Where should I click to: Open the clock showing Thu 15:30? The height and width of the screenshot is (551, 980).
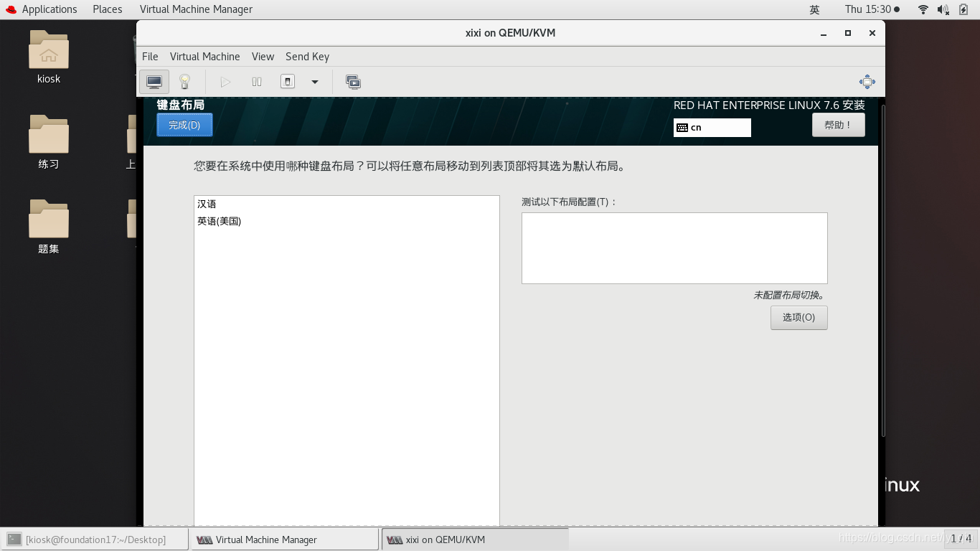click(872, 9)
